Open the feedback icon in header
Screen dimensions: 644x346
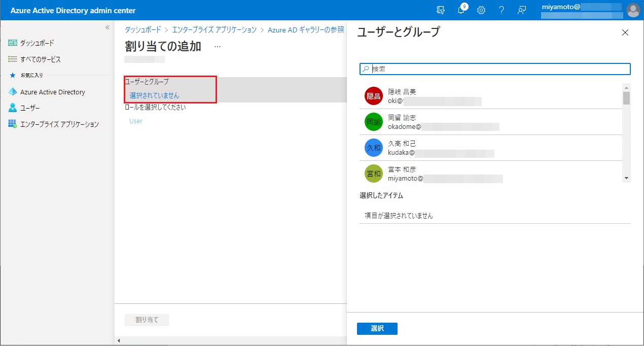pos(521,10)
